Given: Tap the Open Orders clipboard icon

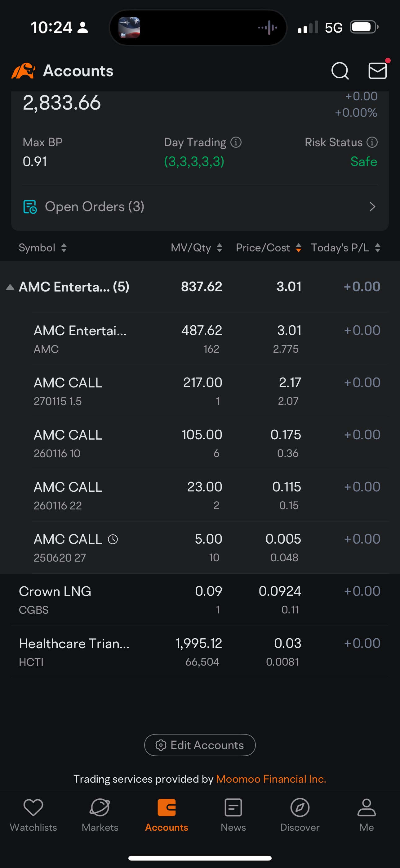Looking at the screenshot, I should tap(30, 206).
